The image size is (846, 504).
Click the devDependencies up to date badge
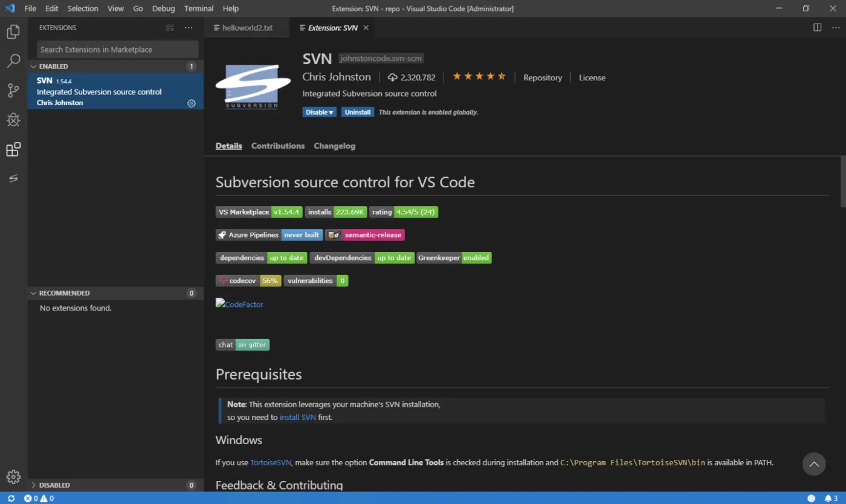[362, 258]
